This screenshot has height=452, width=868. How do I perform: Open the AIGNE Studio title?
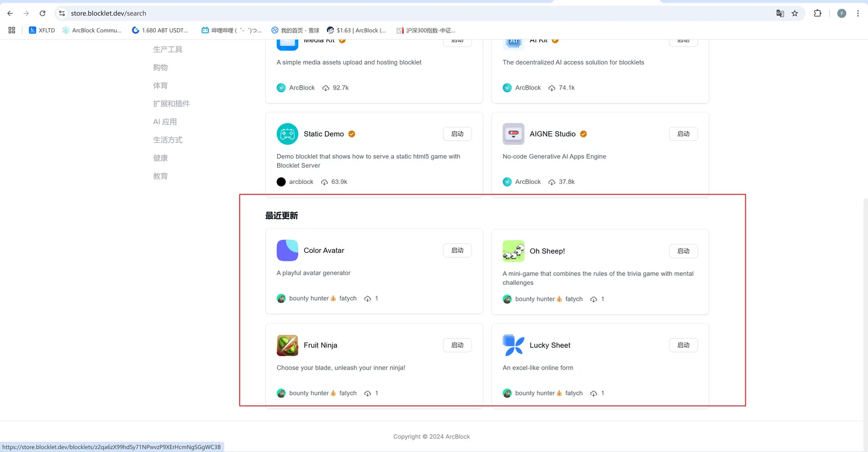click(x=553, y=134)
